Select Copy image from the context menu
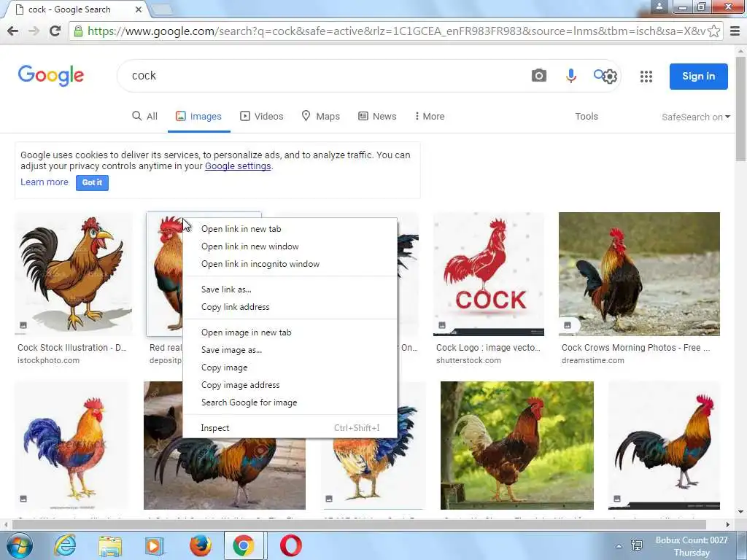 coord(290,367)
